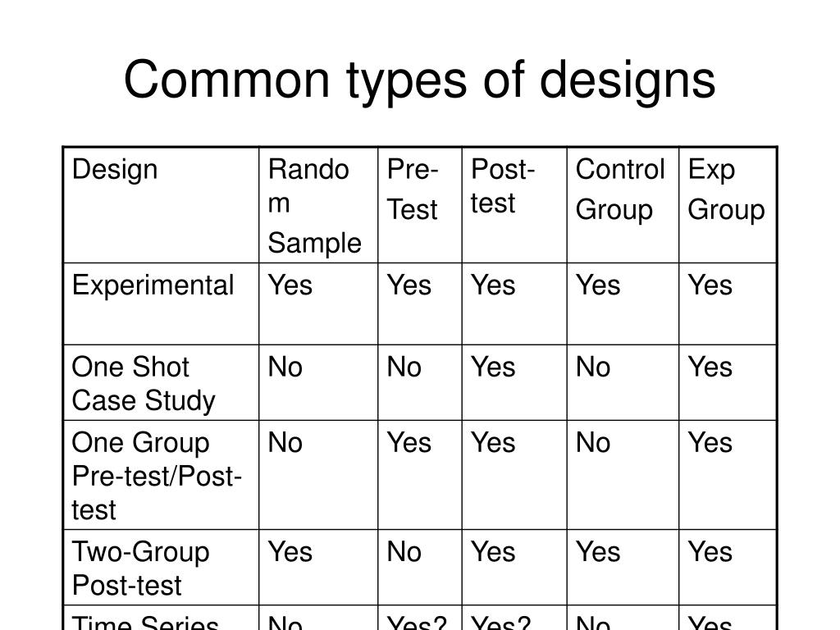840x630 pixels.
Task: Click the slide title 'Common types of designs'
Action: (x=419, y=80)
